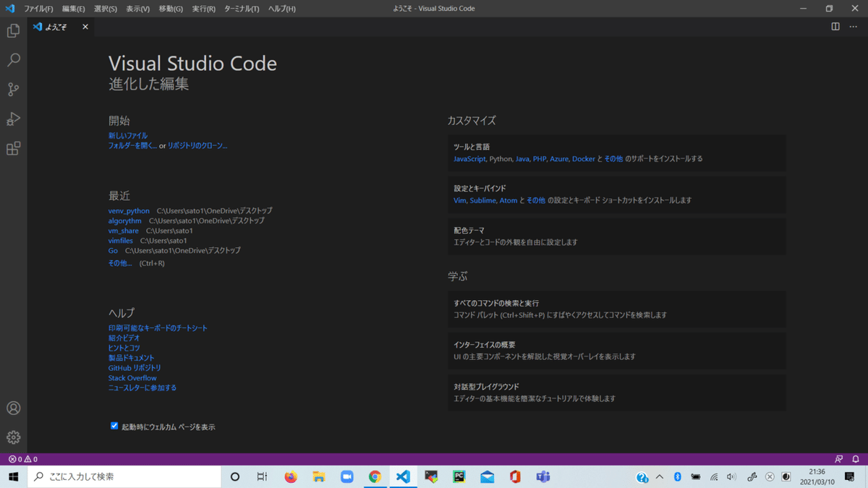868x488 pixels.
Task: Open Microsoft Teams from the taskbar
Action: point(542,476)
